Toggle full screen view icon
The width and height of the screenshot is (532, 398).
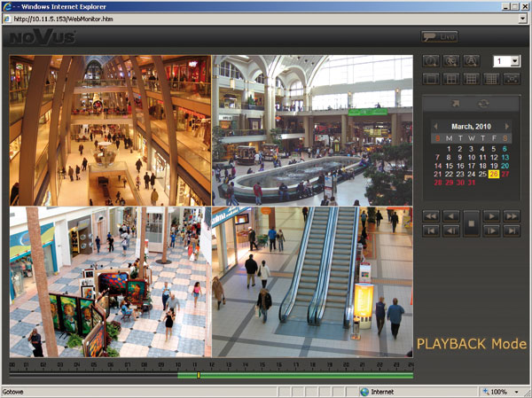point(512,79)
